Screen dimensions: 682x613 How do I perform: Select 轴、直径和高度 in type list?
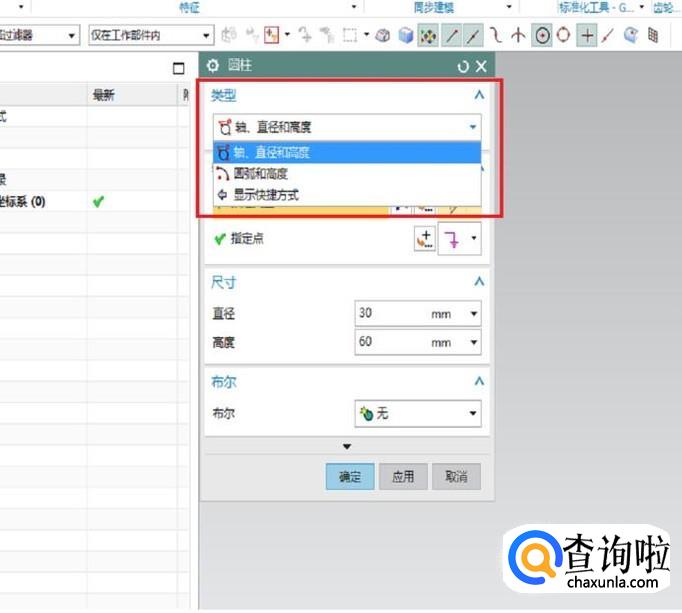271,153
